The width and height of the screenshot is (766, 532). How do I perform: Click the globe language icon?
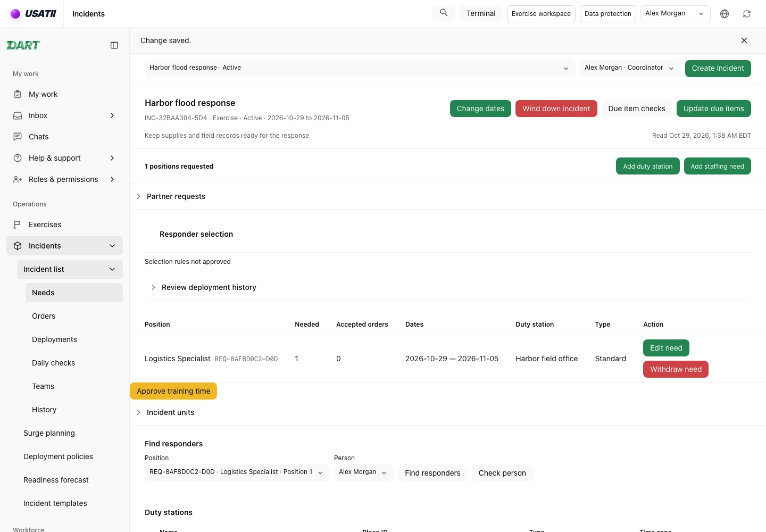point(725,14)
